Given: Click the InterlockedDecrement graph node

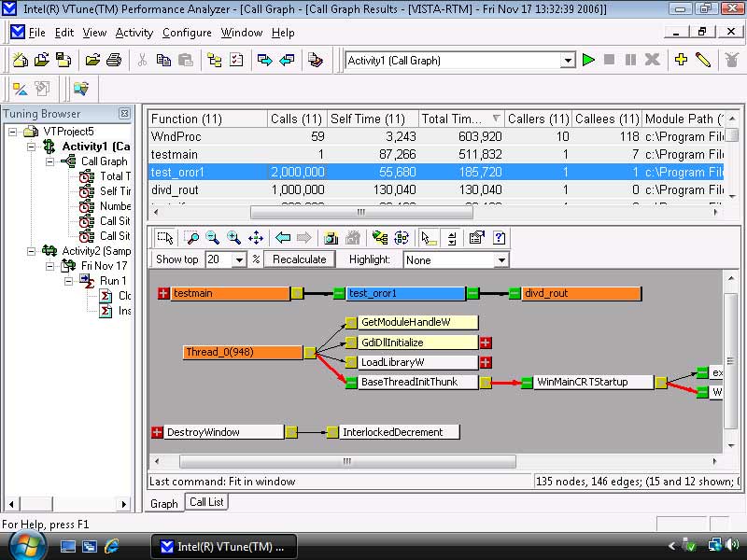Looking at the screenshot, I should 399,432.
